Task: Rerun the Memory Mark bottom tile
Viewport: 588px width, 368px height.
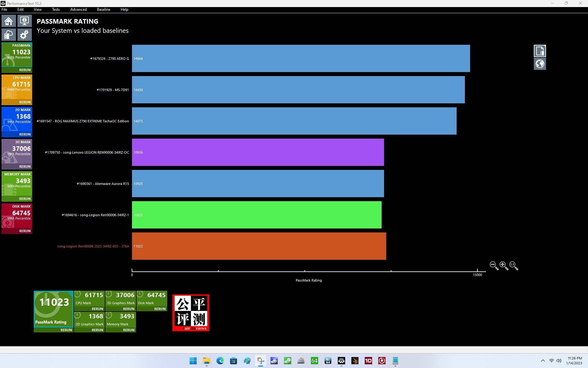Action: (129, 330)
